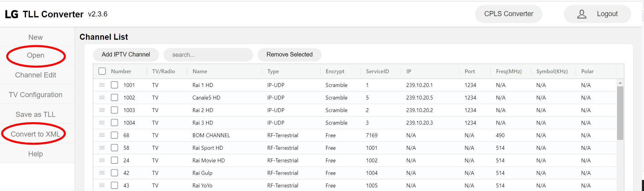Grab the drag handle of row 1001
Image resolution: width=644 pixels, height=191 pixels.
point(102,85)
